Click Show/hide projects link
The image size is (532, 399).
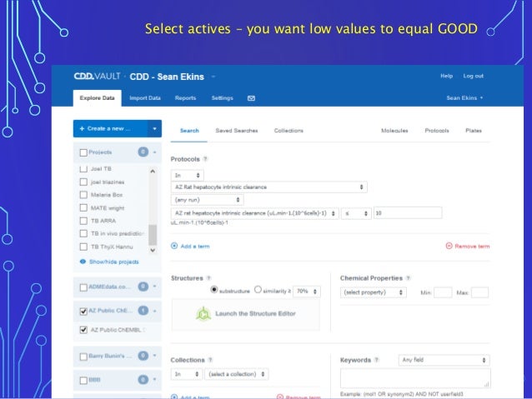(114, 262)
